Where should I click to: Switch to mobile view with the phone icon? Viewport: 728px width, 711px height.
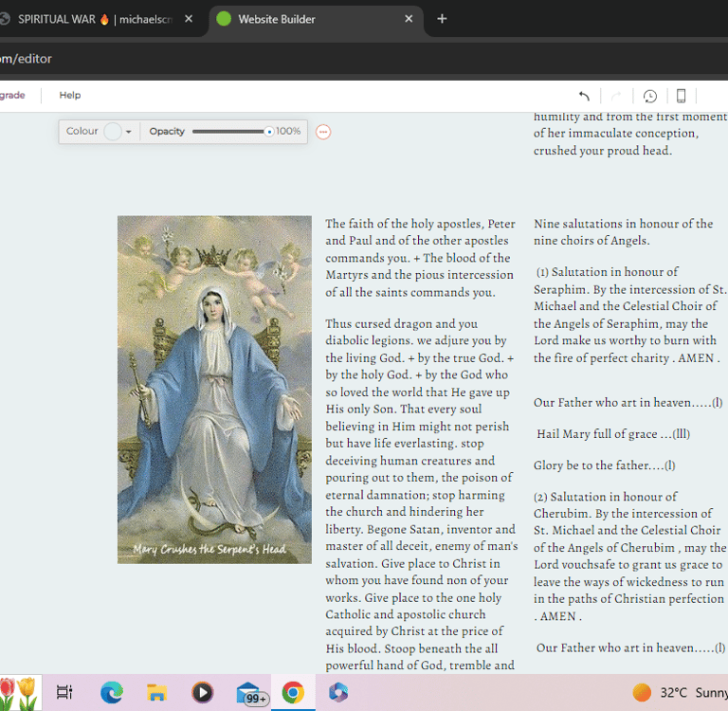(x=682, y=96)
